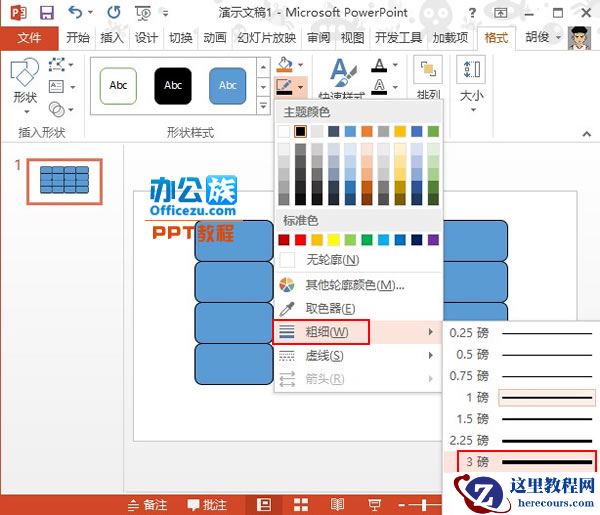
Task: Select 无轮廓 No Outline option
Action: pos(357,260)
